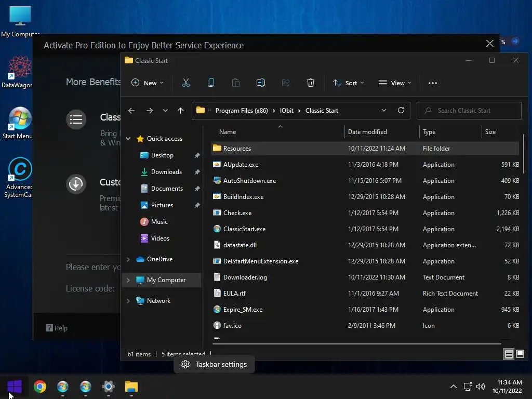Select Pictures in Quick access
This screenshot has height=399, width=532.
(x=162, y=205)
